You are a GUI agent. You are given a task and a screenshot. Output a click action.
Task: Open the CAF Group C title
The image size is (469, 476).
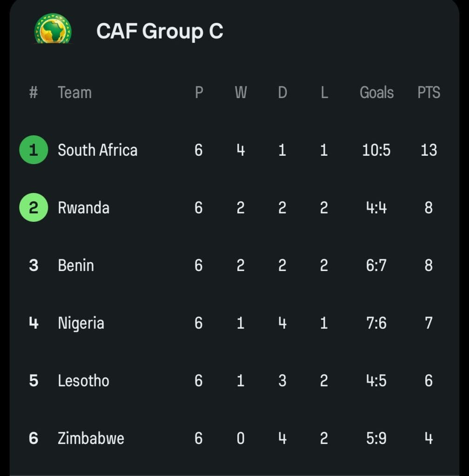tap(160, 31)
